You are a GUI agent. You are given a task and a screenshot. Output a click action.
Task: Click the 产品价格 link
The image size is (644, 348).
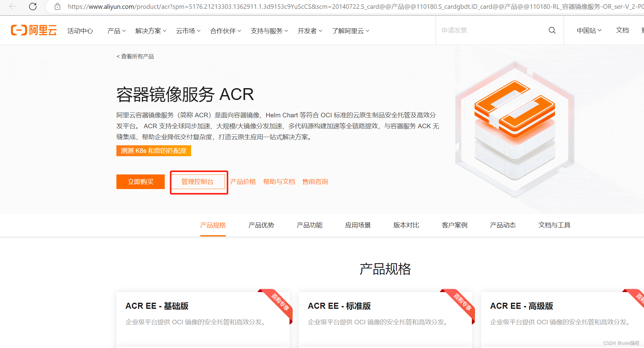[x=243, y=182]
